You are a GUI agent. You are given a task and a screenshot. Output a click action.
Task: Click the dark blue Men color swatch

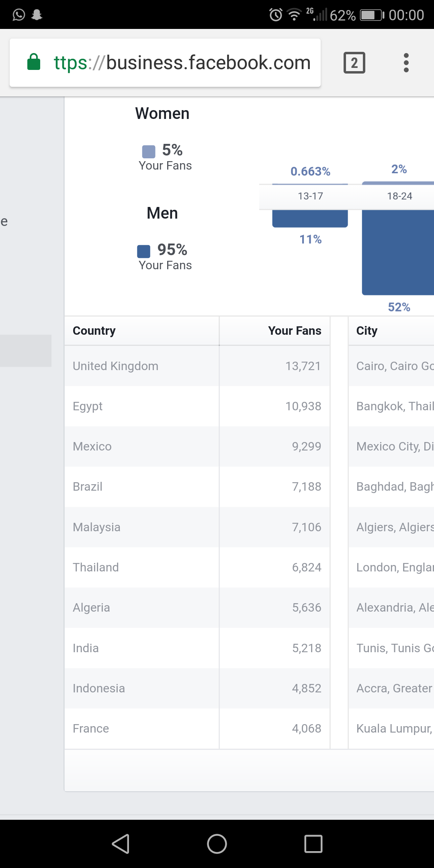click(144, 252)
